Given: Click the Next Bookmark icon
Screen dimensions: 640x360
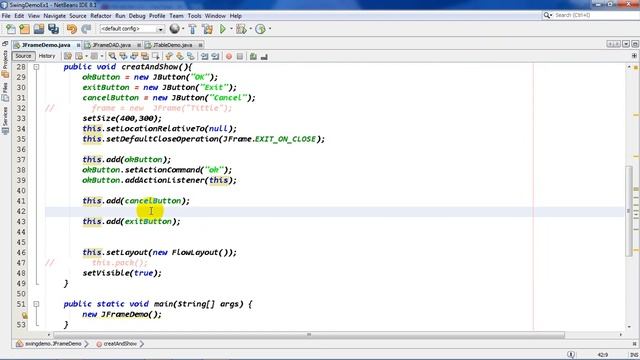Looking at the screenshot, I should [180, 56].
